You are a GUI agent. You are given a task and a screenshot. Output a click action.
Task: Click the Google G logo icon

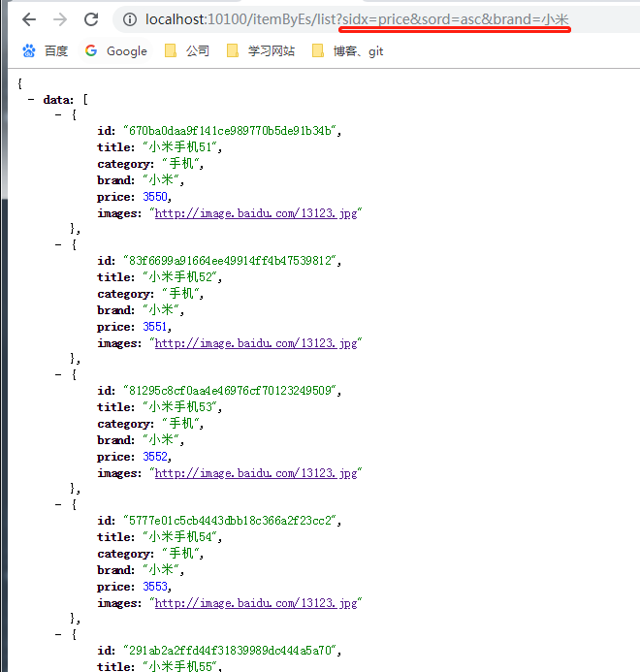pos(91,51)
